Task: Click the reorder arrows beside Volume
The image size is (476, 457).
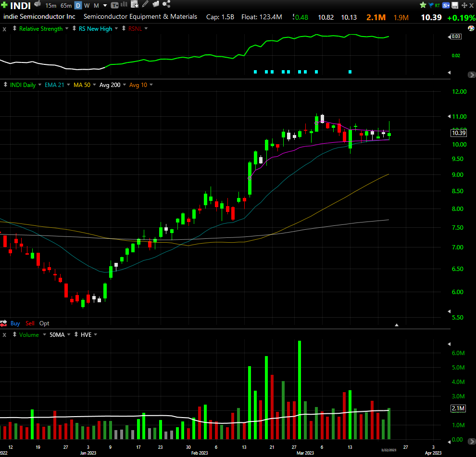Action: pos(14,334)
